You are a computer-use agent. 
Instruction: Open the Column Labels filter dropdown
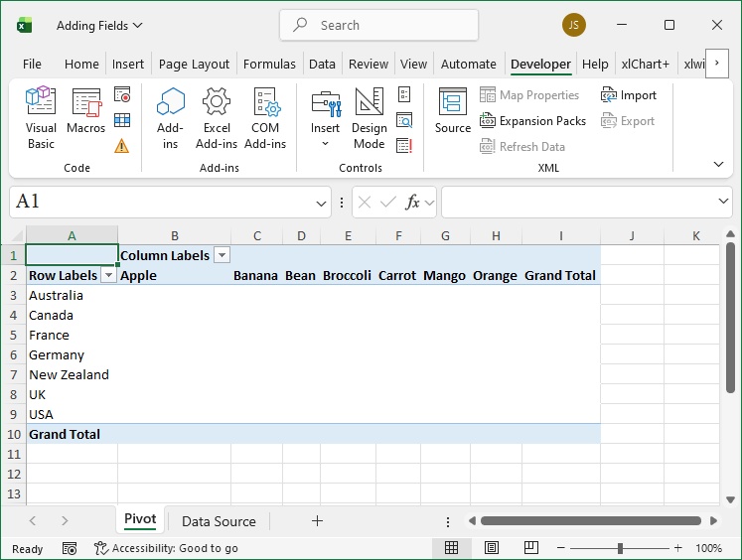tap(222, 255)
